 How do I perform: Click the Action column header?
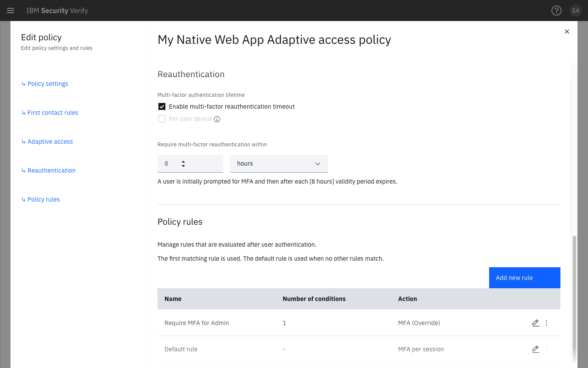point(407,299)
